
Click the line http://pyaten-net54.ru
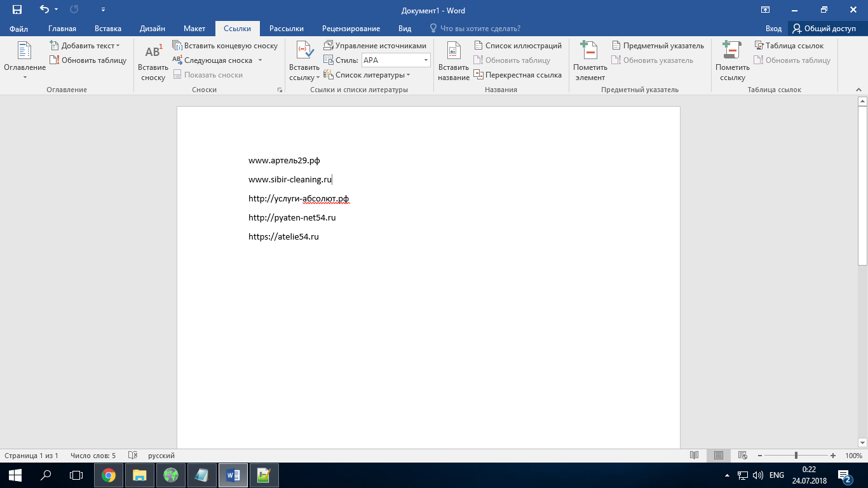tap(292, 217)
